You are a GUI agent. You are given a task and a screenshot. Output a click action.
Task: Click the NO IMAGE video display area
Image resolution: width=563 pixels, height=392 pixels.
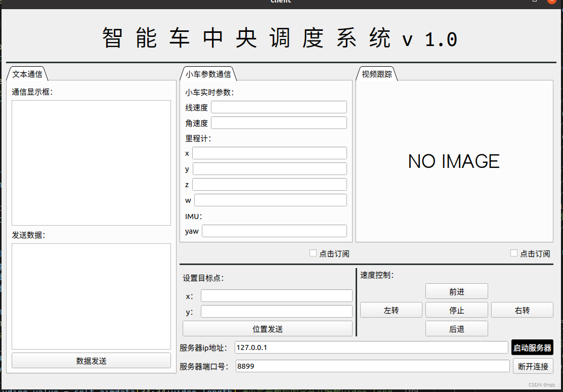click(454, 161)
